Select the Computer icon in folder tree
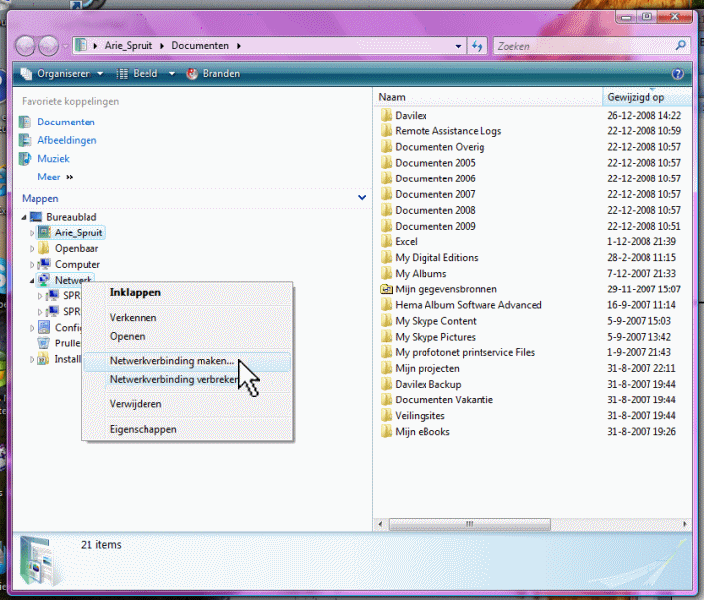704x600 pixels. tap(44, 265)
